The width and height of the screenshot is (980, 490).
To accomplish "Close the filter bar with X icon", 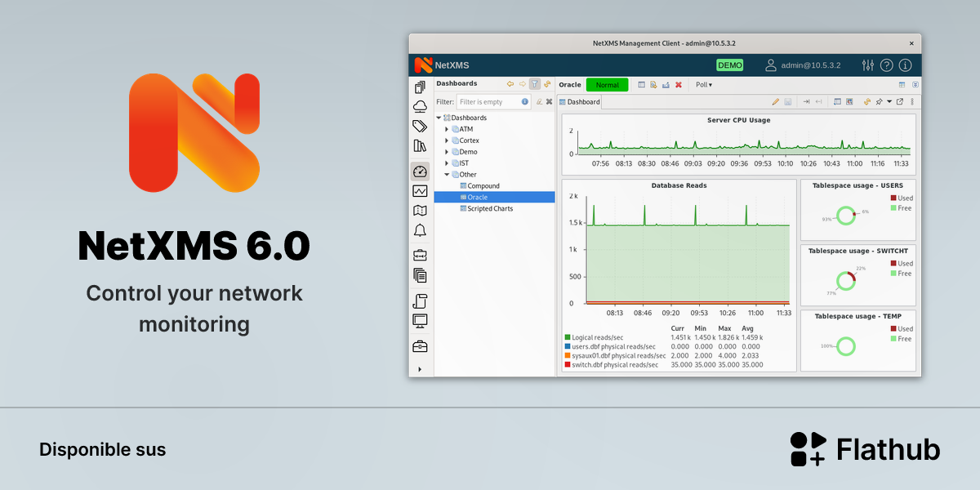I will click(550, 102).
